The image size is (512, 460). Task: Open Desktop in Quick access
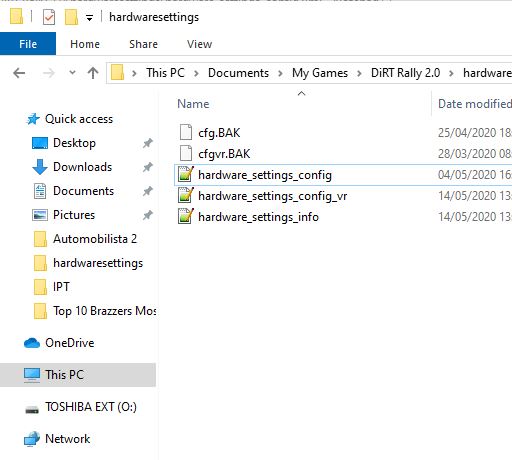pos(74,143)
